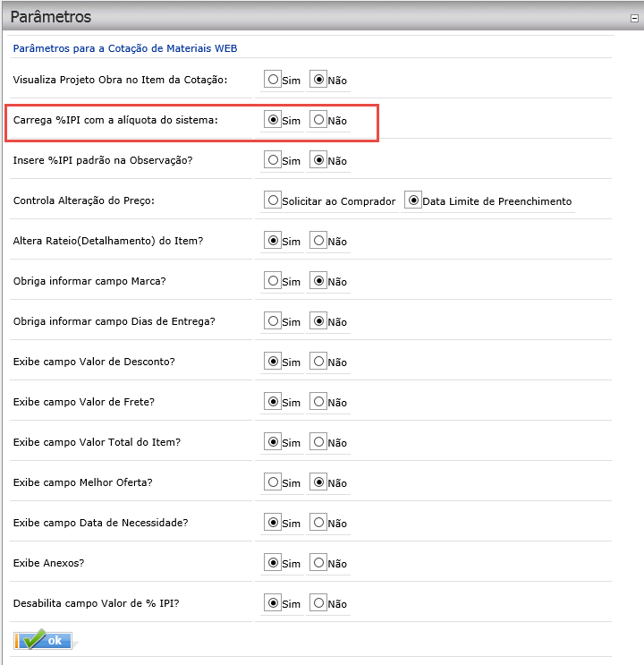Image resolution: width=644 pixels, height=665 pixels.
Task: Select Não for Obriga Dias de Entrega
Action: pyautogui.click(x=318, y=321)
